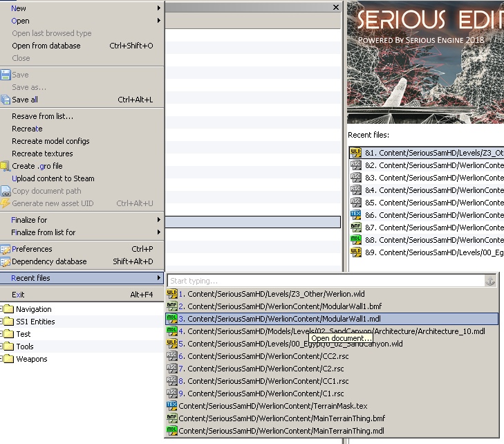Click BMF icon of ModularWall1.bmf entry
Viewport: 504px width, 444px height.
point(172,306)
